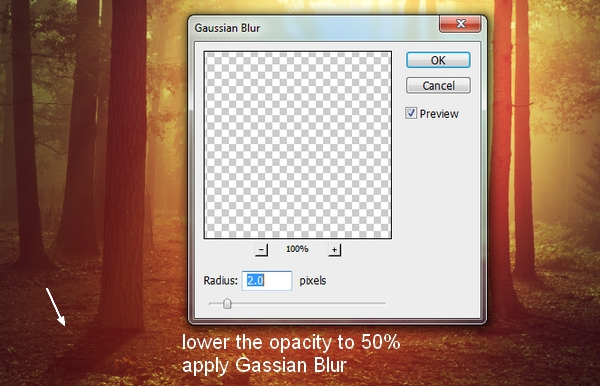Click the checkerboard blur preview area
The height and width of the screenshot is (386, 600).
pos(298,145)
